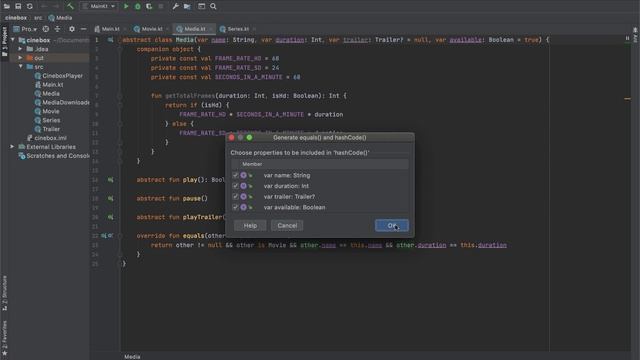Click the Run Anything window icon
Viewport: 640px width, 360px height.
point(201,6)
